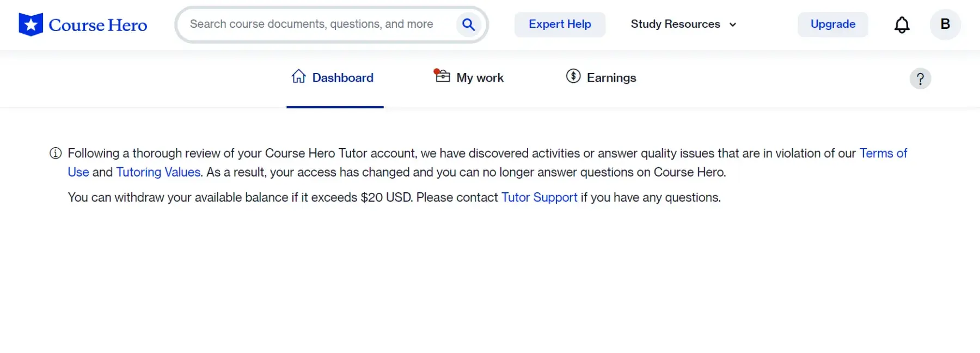Follow the Tutoring Values link
This screenshot has width=980, height=353.
tap(158, 172)
